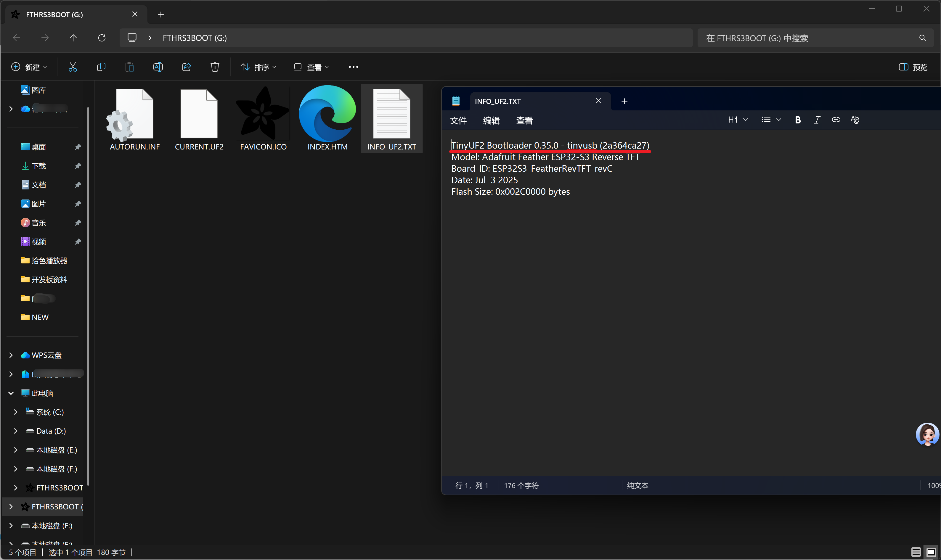Click the Copy icon in Explorer toolbar
This screenshot has width=941, height=560.
(x=101, y=67)
